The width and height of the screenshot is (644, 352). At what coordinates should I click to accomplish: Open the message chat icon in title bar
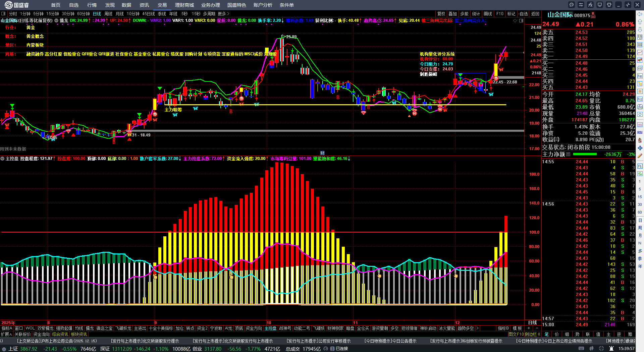pos(572,5)
